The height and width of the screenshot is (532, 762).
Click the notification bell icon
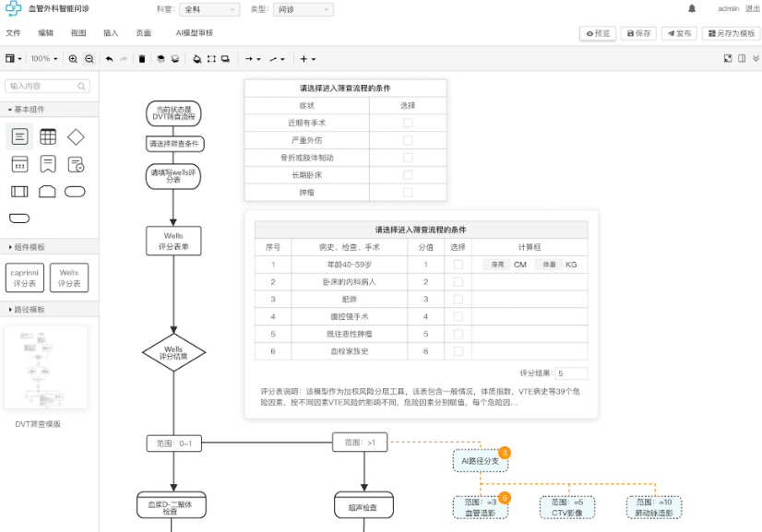click(692, 8)
